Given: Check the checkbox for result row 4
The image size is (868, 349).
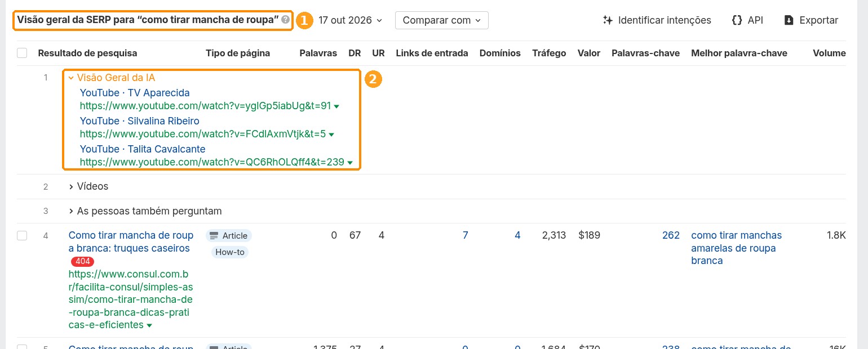Looking at the screenshot, I should pyautogui.click(x=22, y=235).
